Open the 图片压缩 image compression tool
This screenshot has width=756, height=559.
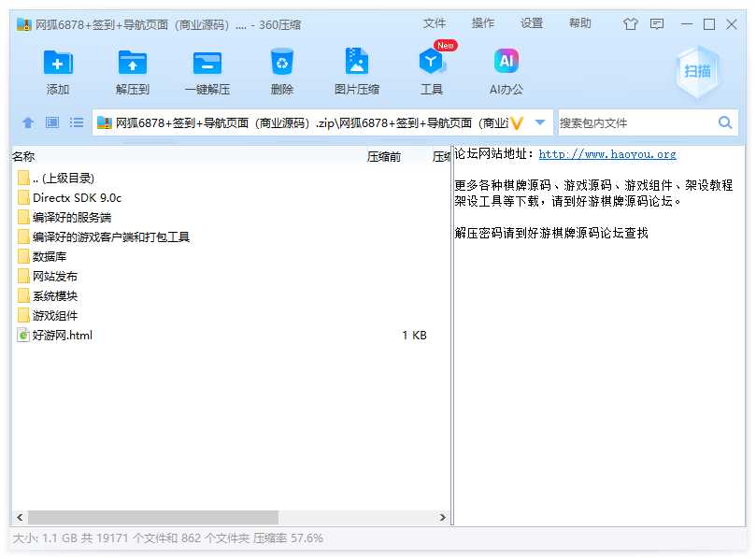point(357,62)
